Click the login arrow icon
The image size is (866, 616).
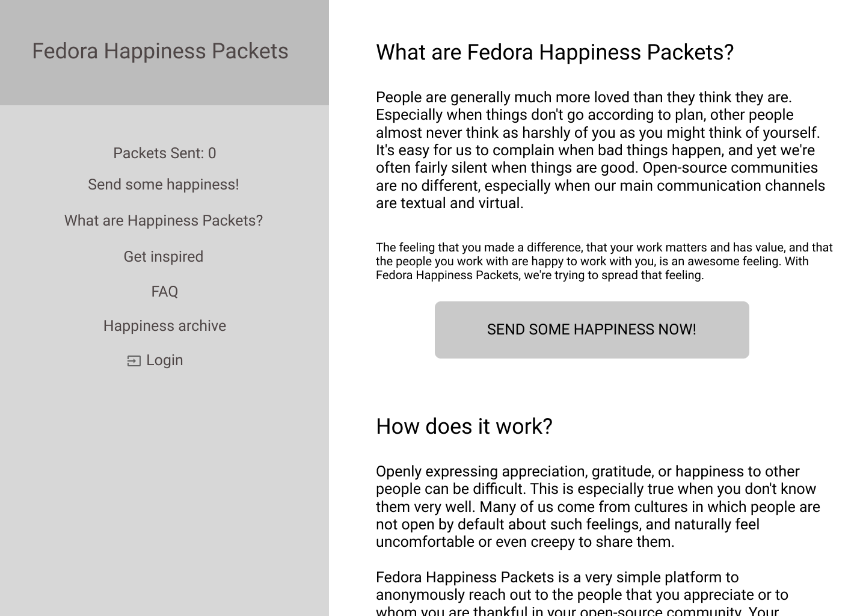tap(134, 361)
